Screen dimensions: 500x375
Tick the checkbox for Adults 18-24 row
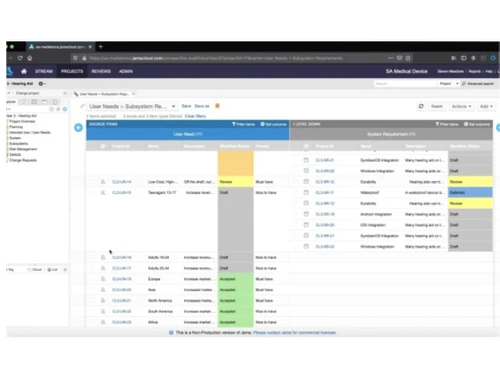pyautogui.click(x=92, y=257)
